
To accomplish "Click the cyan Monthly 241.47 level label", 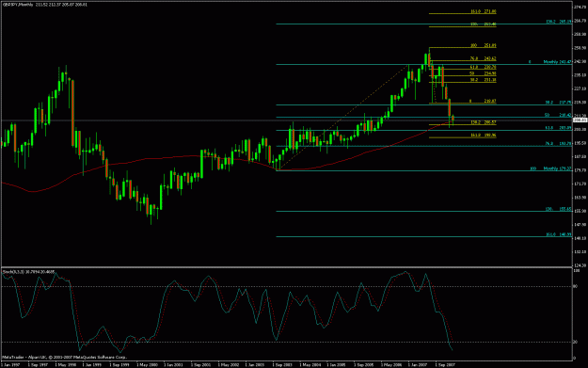I will tap(557, 62).
